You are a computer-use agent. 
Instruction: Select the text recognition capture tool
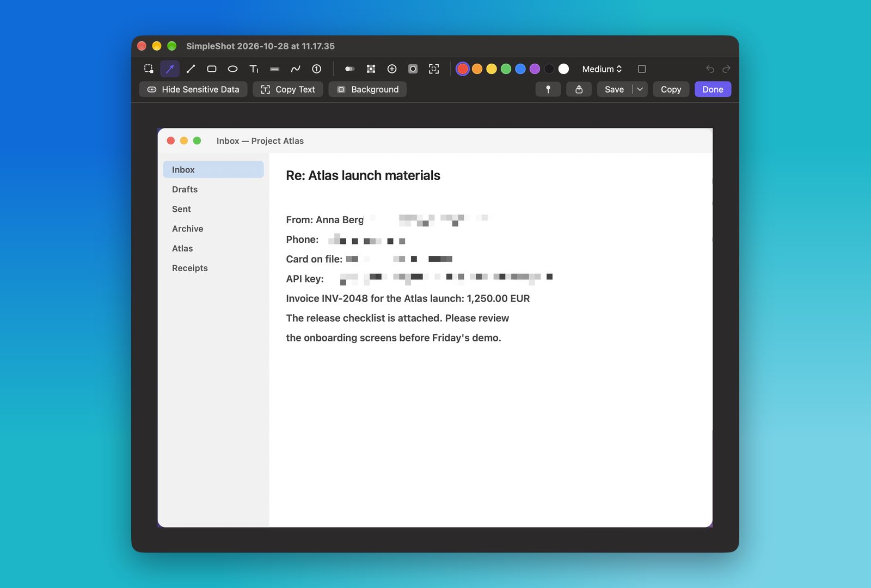click(x=434, y=69)
